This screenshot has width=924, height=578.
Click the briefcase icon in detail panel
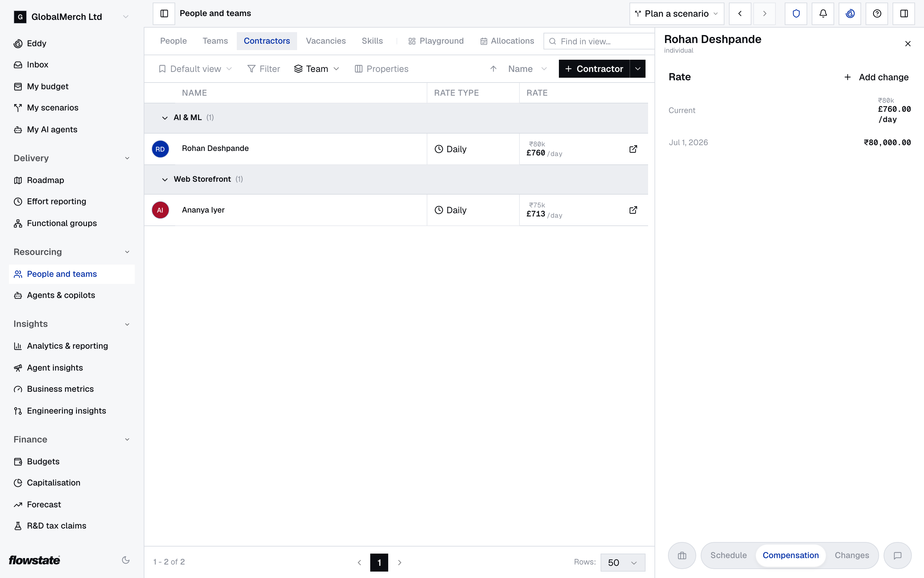click(x=682, y=556)
